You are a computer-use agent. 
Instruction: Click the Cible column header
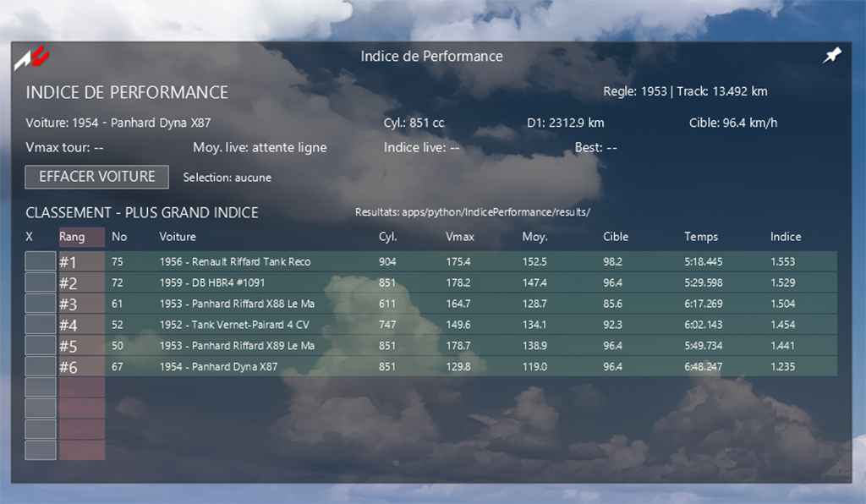[x=616, y=236]
